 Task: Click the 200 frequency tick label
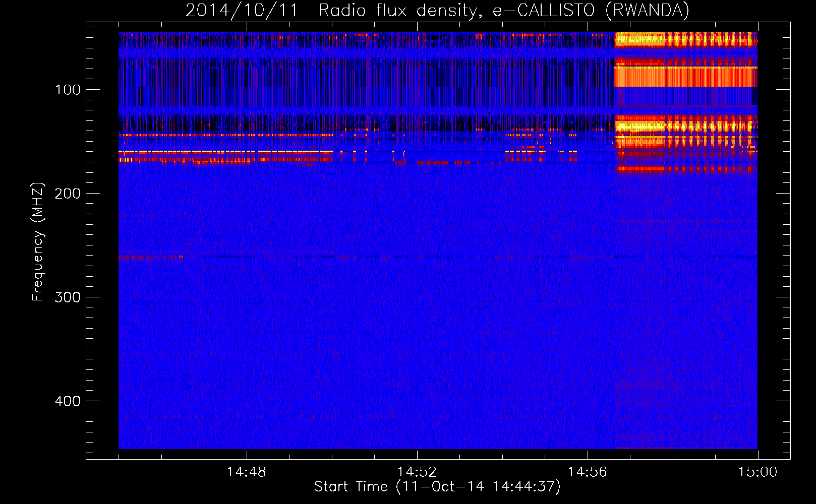tap(68, 194)
